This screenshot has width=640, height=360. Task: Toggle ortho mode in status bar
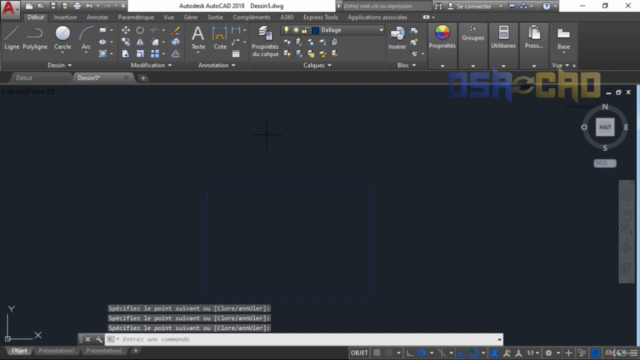point(410,353)
